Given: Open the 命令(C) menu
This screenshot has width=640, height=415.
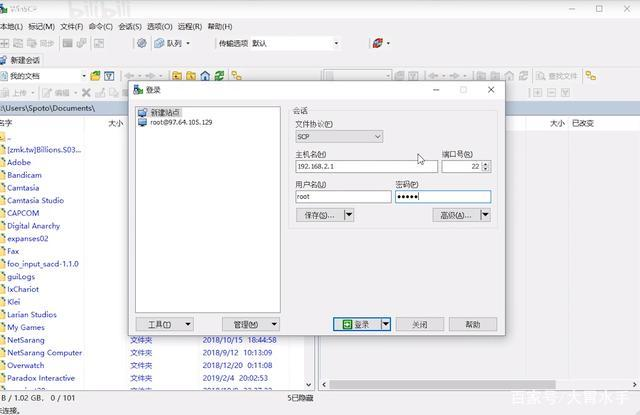Looking at the screenshot, I should pos(100,27).
